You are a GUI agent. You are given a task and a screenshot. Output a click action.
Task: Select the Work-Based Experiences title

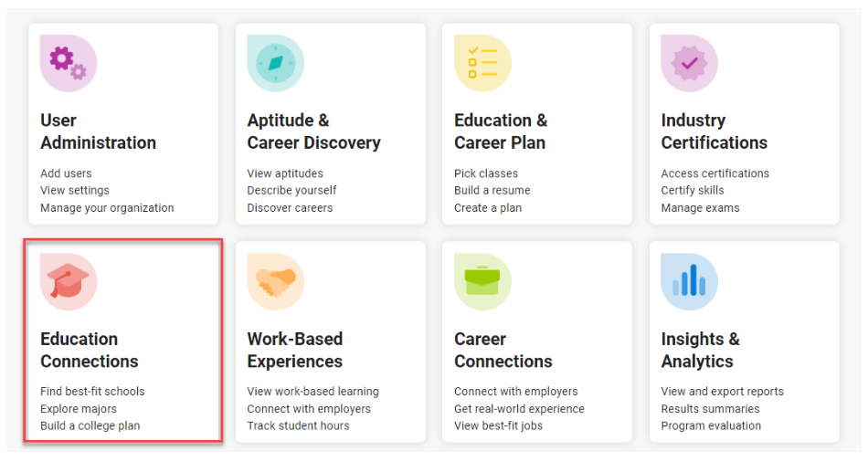click(x=294, y=350)
